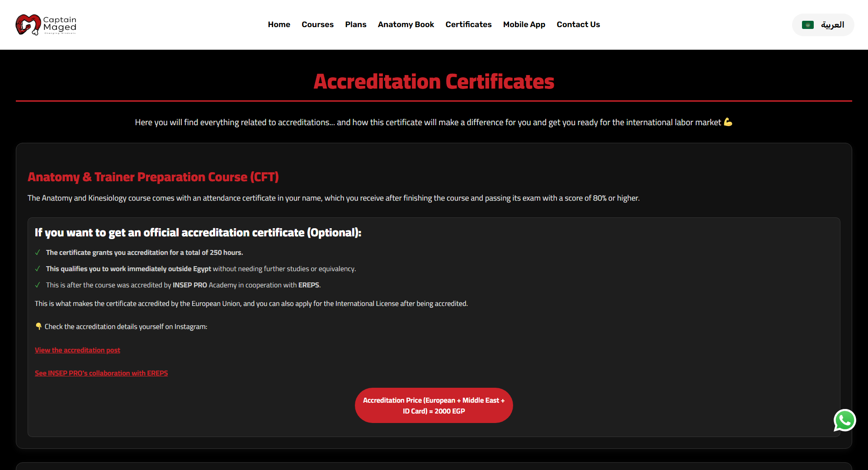Select the 'Anatomy & Trainer Preparation Course (CFT)' heading
The height and width of the screenshot is (470, 868).
pyautogui.click(x=153, y=177)
